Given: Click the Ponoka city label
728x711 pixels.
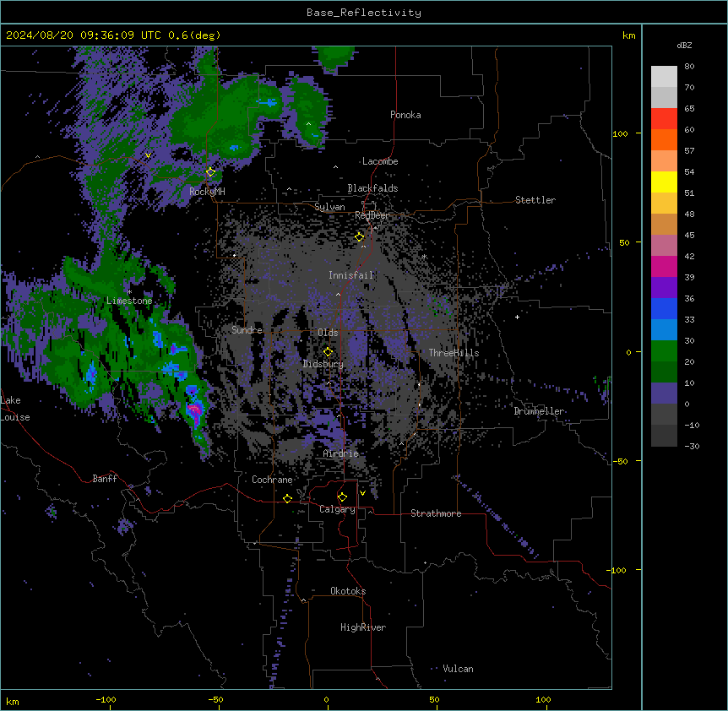Looking at the screenshot, I should click(405, 115).
